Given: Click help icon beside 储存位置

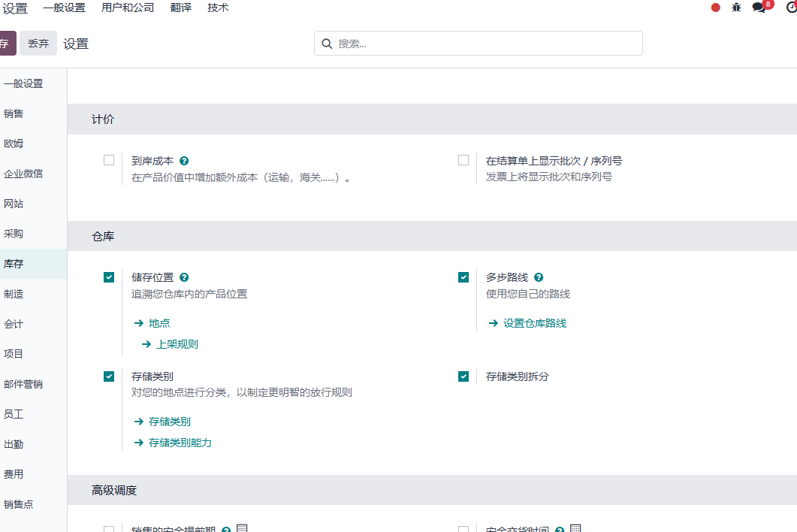Looking at the screenshot, I should point(184,277).
